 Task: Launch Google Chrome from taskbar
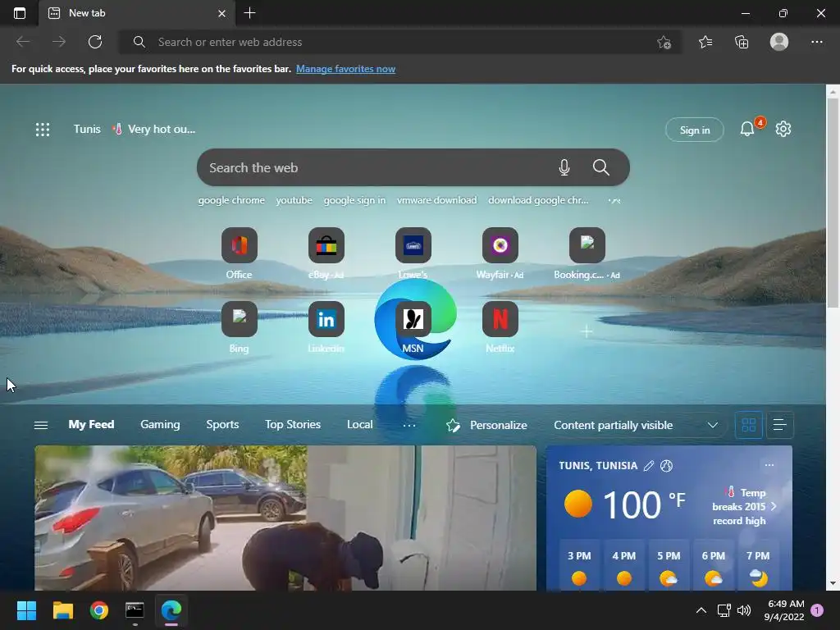pos(99,610)
